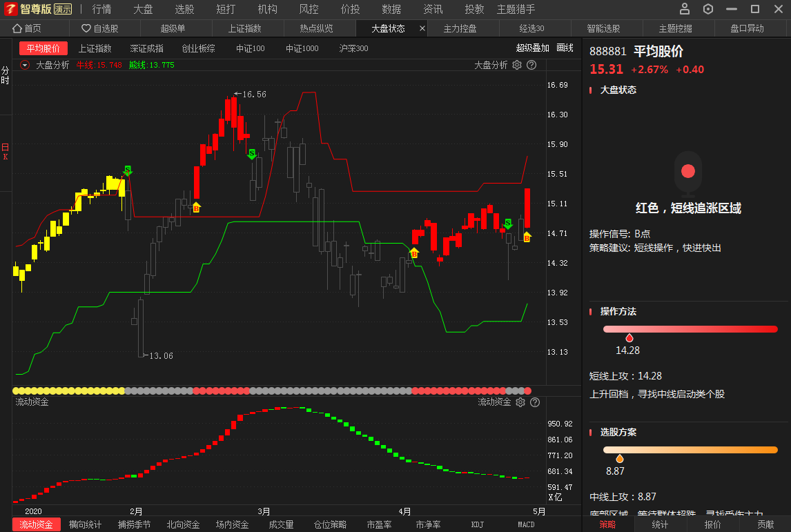Select the 上证指数 index option
Viewport: 791px width, 532px height.
pyautogui.click(x=95, y=48)
